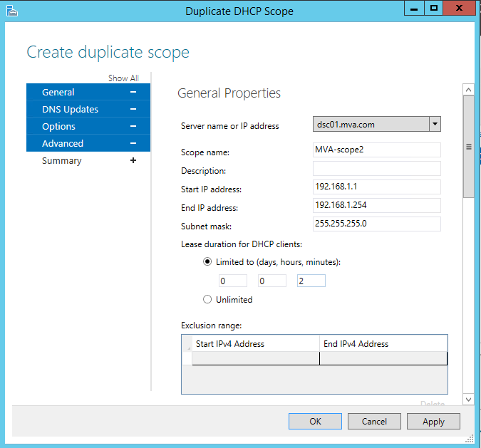Viewport: 481px width, 448px height.
Task: Edit the Start IP address field
Action: [x=377, y=187]
